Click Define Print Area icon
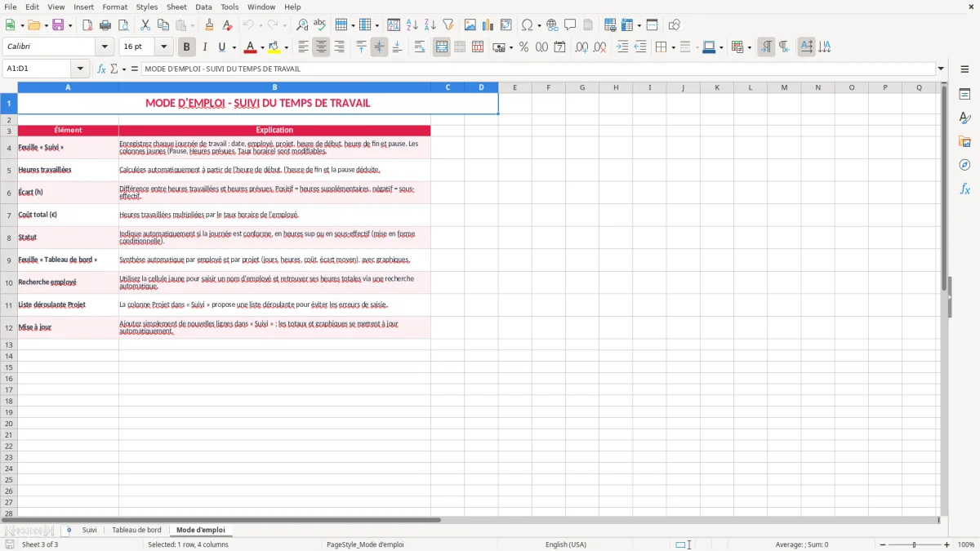This screenshot has width=980, height=551. point(610,25)
